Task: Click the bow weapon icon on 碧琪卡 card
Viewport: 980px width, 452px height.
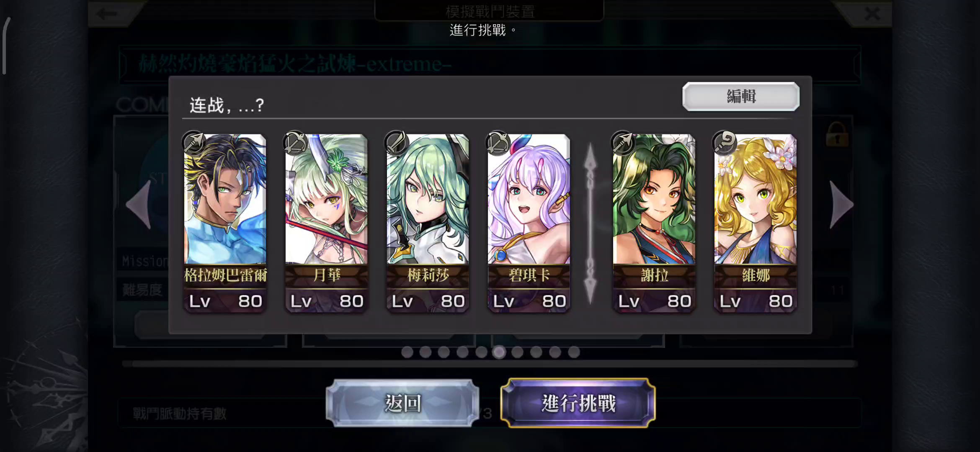Action: click(498, 142)
